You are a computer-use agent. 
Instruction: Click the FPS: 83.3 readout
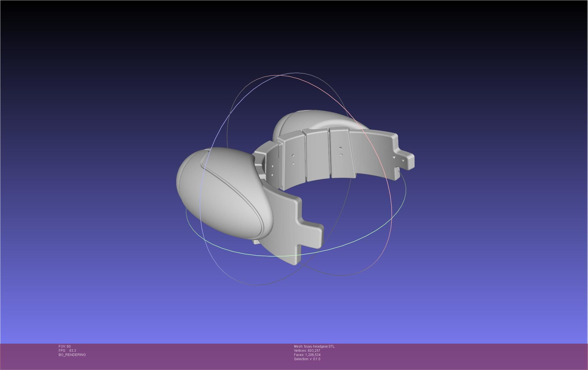[67, 351]
